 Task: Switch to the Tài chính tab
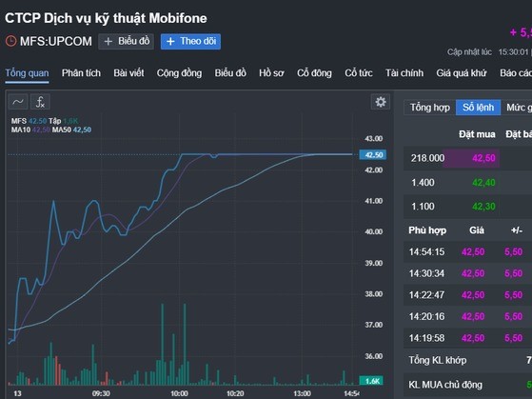pyautogui.click(x=404, y=73)
